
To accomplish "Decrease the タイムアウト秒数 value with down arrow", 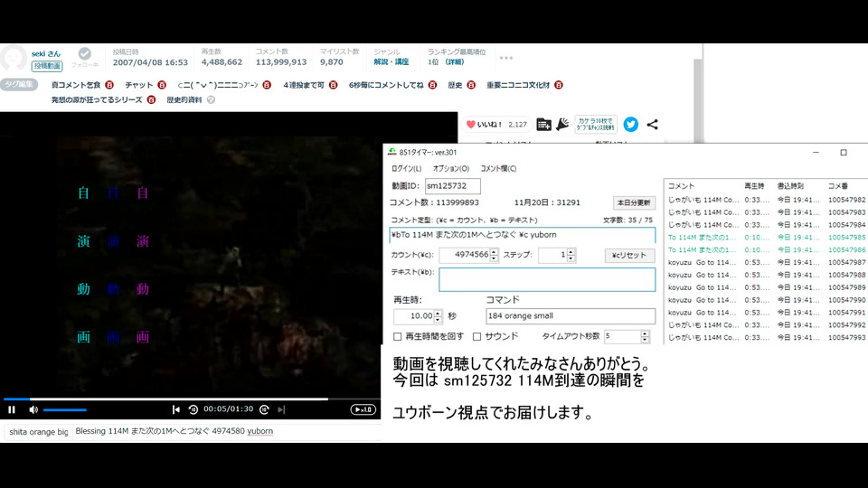I will pyautogui.click(x=645, y=340).
